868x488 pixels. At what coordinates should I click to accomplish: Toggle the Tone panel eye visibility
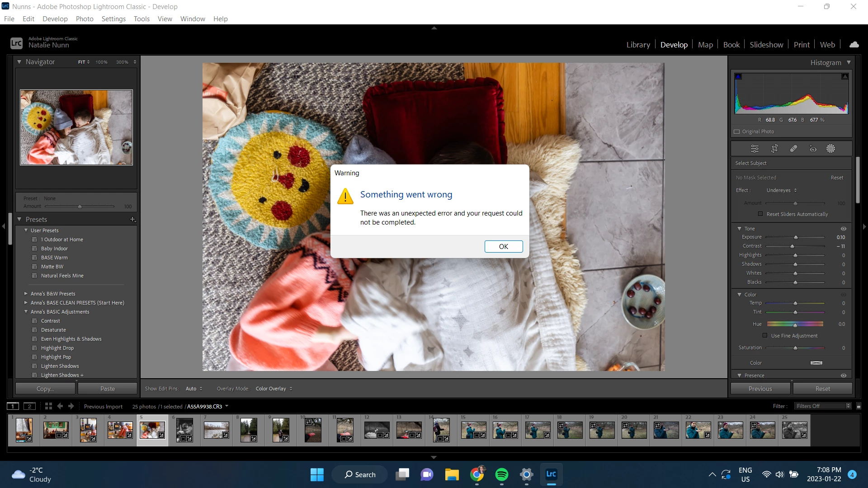(x=843, y=229)
